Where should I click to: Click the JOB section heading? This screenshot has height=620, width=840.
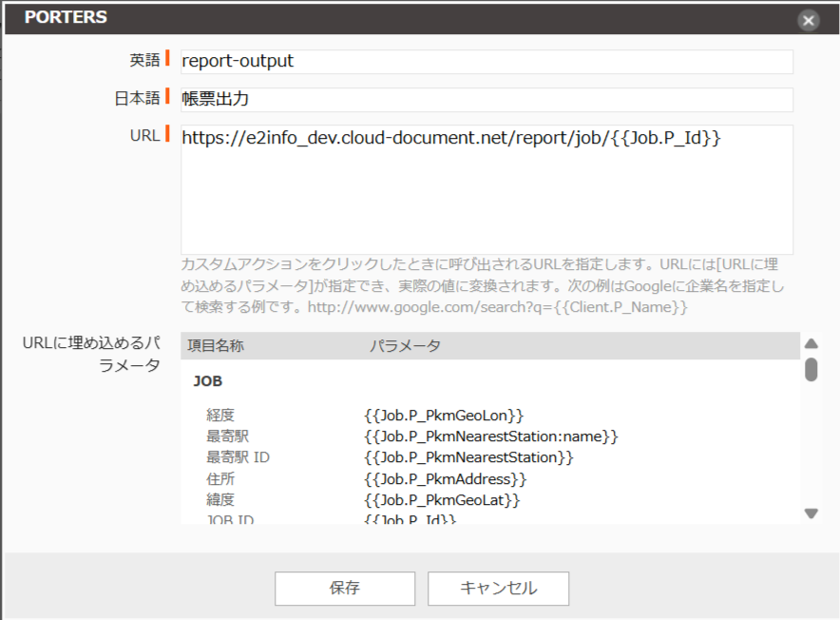point(208,380)
